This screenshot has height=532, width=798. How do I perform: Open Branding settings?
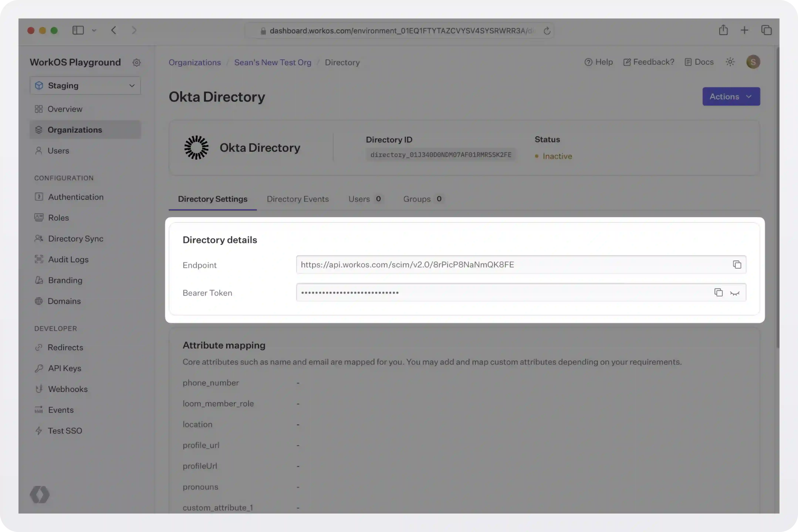[65, 280]
